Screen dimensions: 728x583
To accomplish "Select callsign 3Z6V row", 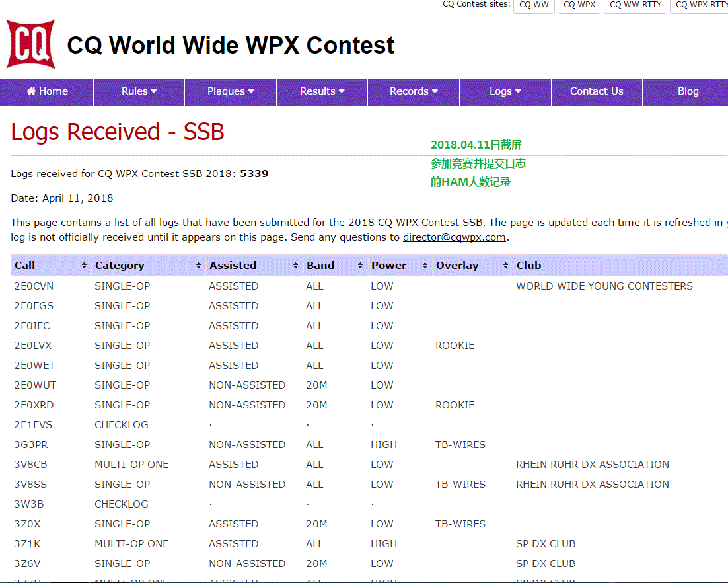I will click(27, 563).
